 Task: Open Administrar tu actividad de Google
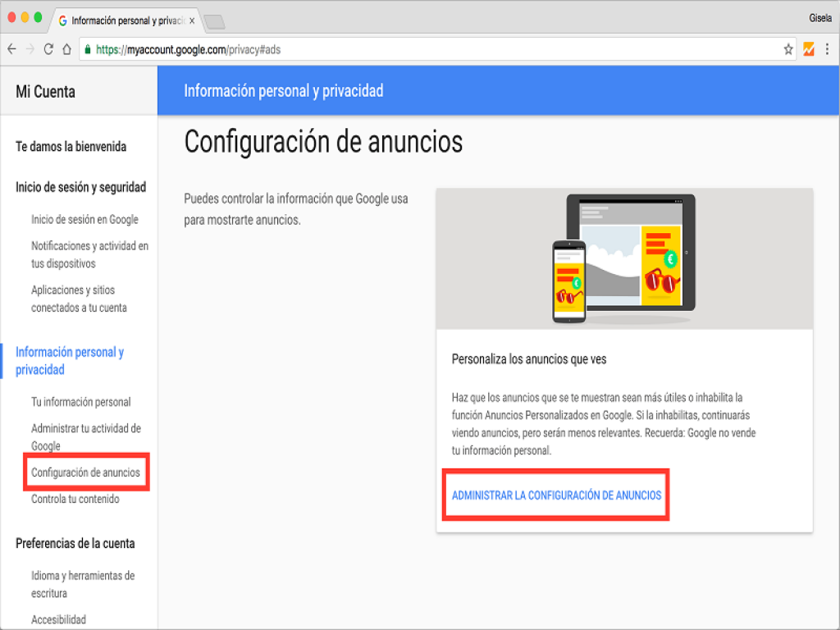[x=85, y=436]
